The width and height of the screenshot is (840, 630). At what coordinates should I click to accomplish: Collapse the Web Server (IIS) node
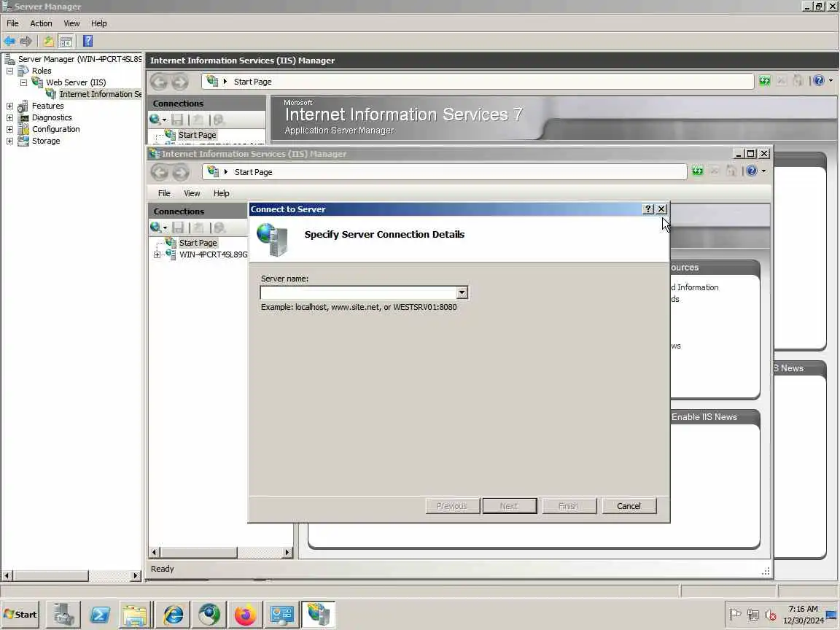click(x=23, y=82)
